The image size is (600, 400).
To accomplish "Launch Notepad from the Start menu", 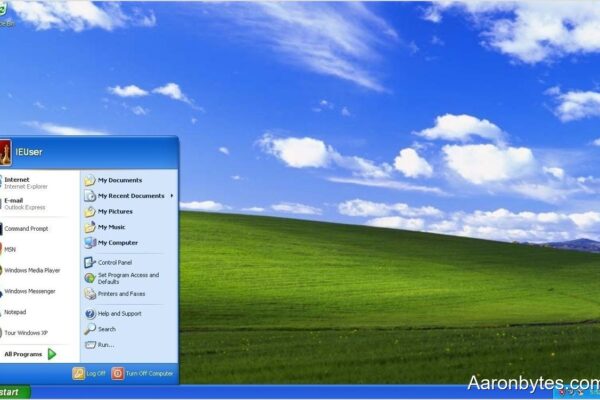I will pos(17,312).
